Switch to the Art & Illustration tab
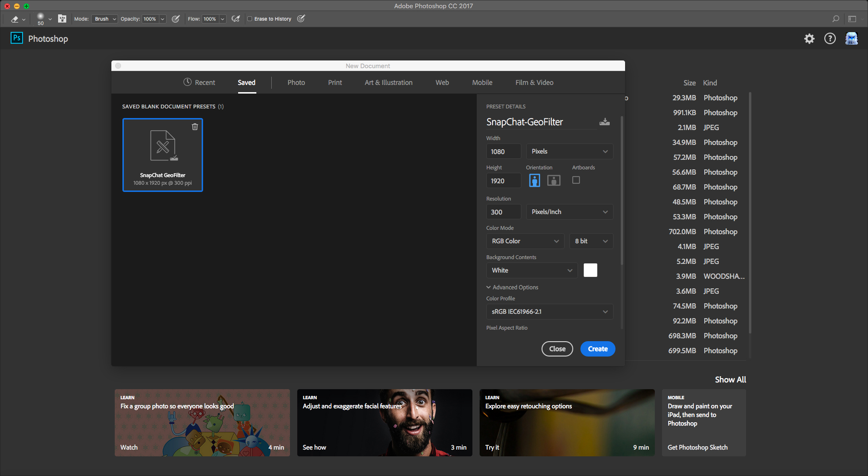The image size is (868, 476). (388, 83)
